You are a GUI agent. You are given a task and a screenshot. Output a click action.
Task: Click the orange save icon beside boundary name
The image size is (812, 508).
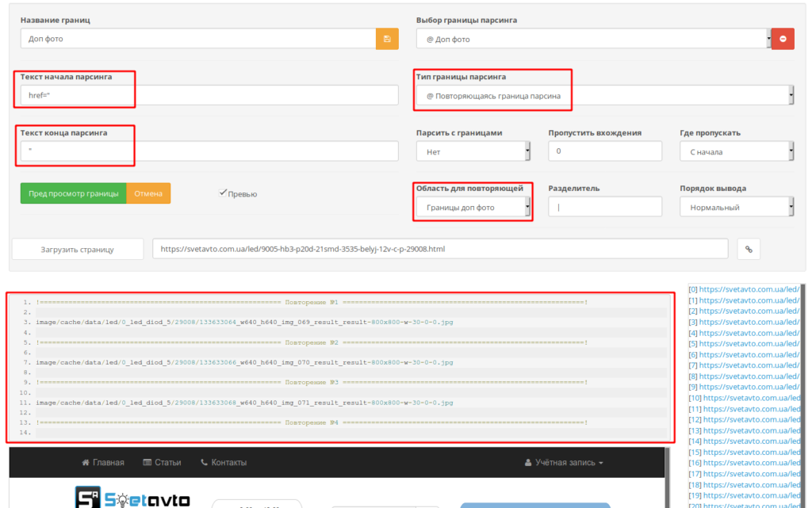pos(387,39)
